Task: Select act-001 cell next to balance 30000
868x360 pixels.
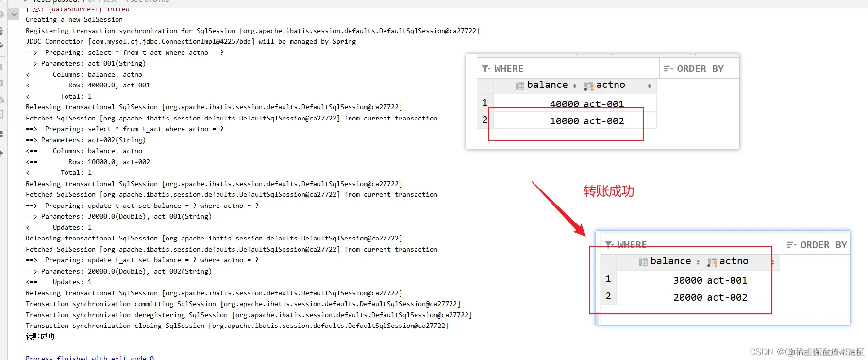Action: click(742, 280)
